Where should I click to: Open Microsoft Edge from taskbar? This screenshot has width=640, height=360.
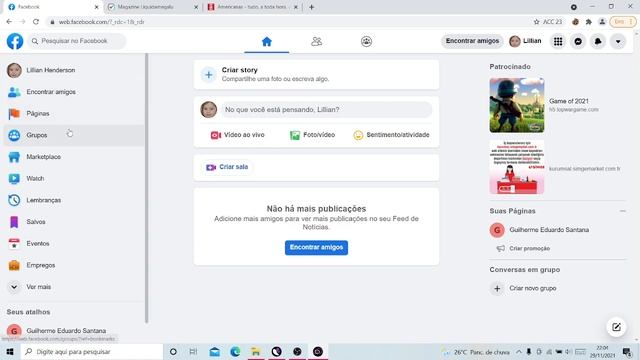coord(235,351)
